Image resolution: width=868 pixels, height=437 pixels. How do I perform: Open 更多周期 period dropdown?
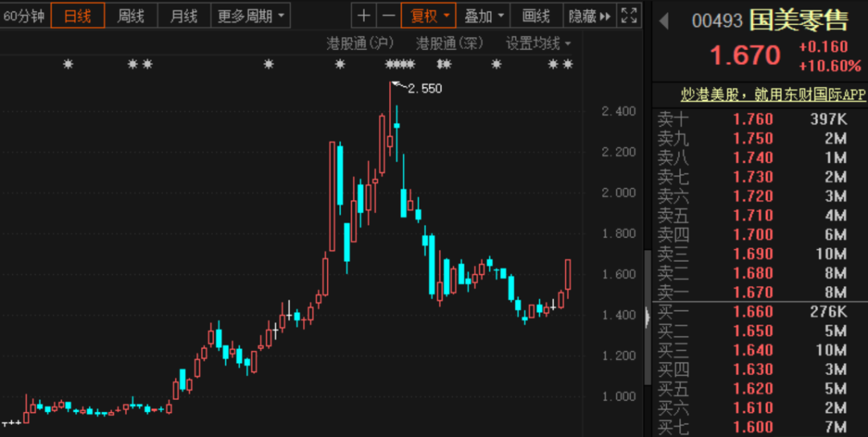click(250, 15)
